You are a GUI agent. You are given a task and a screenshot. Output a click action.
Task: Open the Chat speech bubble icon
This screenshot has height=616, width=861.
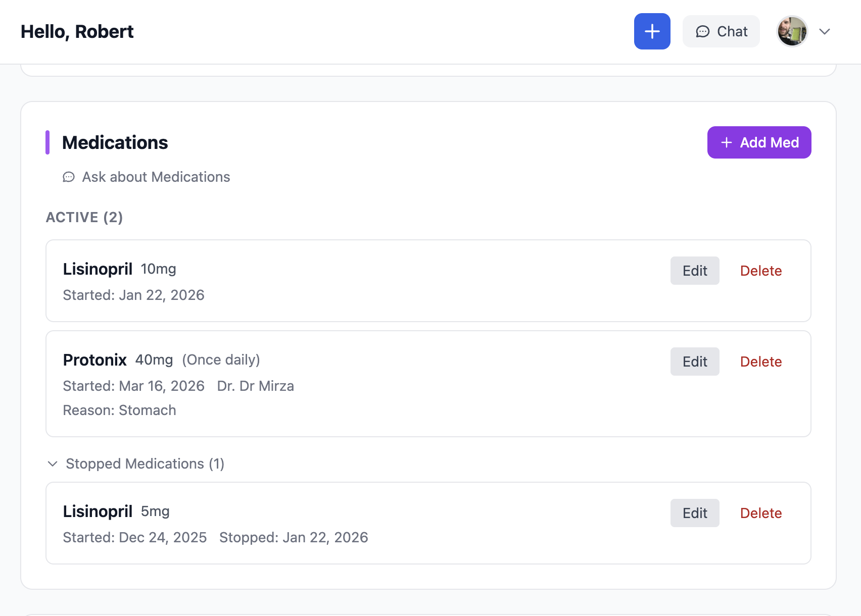703,31
